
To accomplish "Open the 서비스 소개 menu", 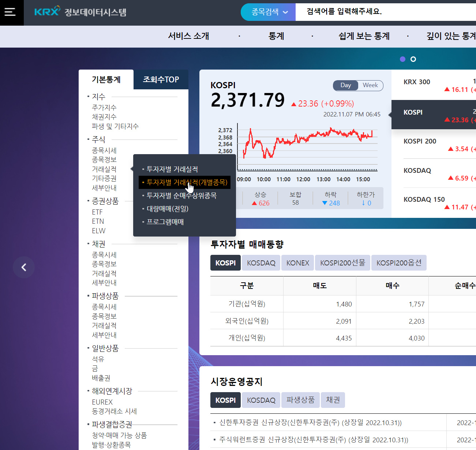I will click(x=188, y=36).
